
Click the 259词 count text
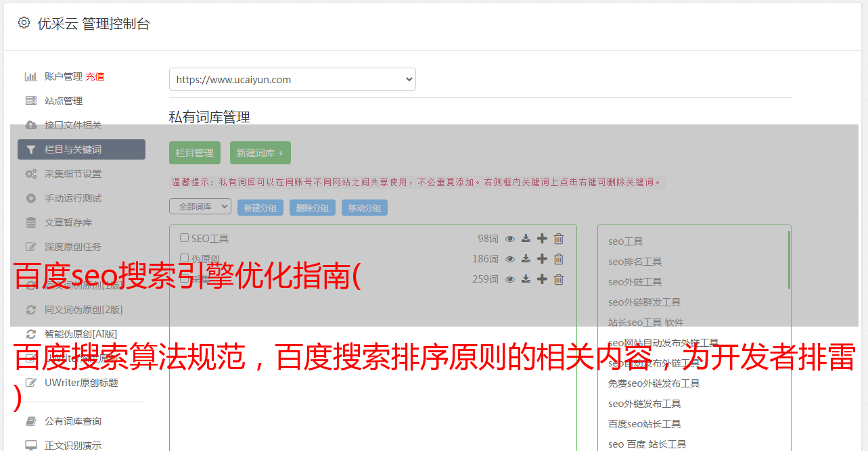click(485, 279)
